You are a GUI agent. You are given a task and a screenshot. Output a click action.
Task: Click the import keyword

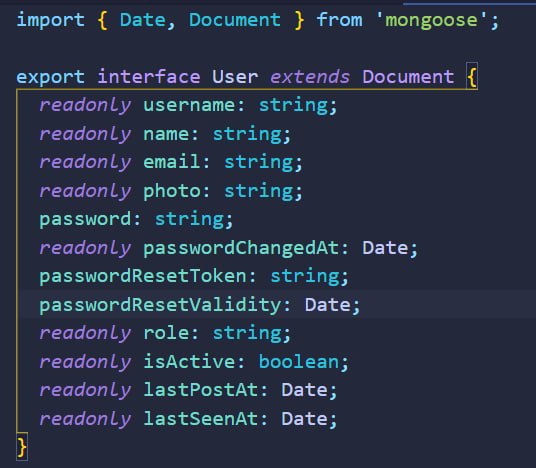pos(51,21)
